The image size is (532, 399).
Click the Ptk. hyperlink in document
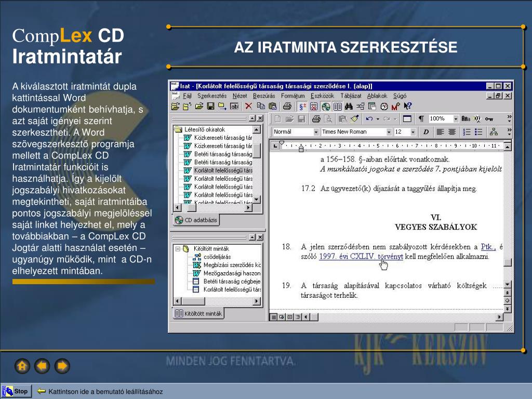click(x=488, y=247)
